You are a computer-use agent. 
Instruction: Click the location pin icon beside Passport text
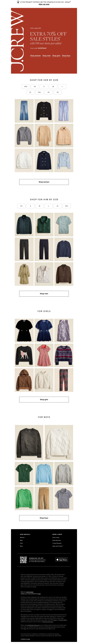(x=18, y=2)
